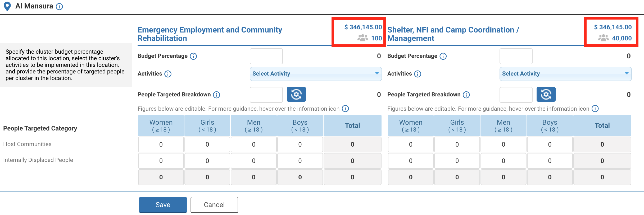Click $ 346,145.00 amount under Shelter cluster
Image resolution: width=644 pixels, height=215 pixels.
[613, 27]
